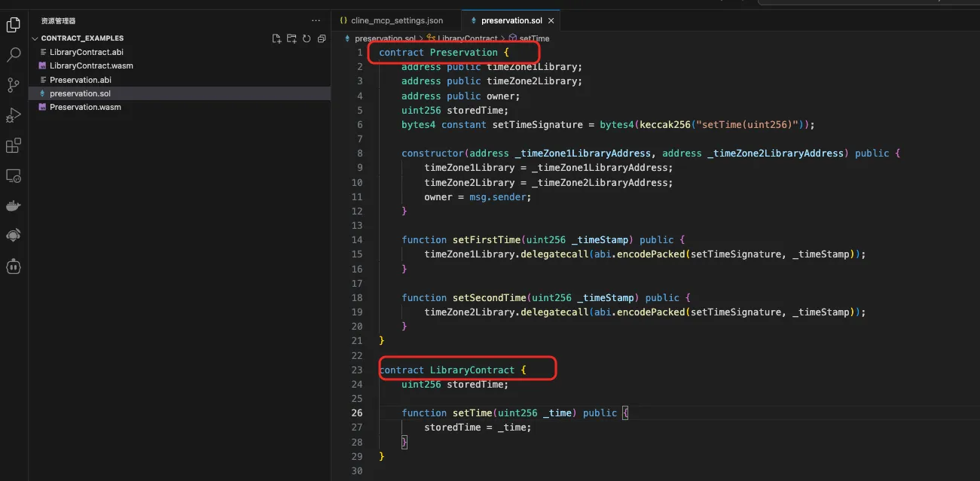The image size is (980, 481).
Task: Click 'storedTime;' on line 5
Action: coord(478,111)
